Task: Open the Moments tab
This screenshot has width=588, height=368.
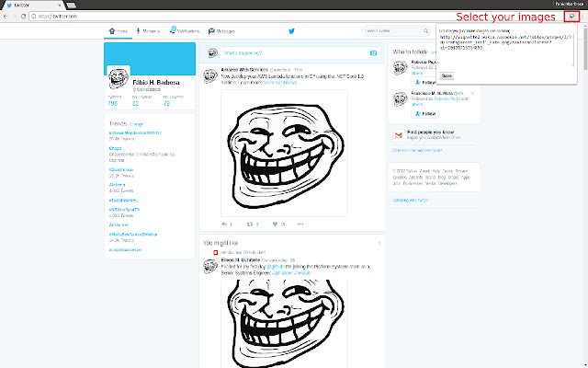Action: click(148, 31)
